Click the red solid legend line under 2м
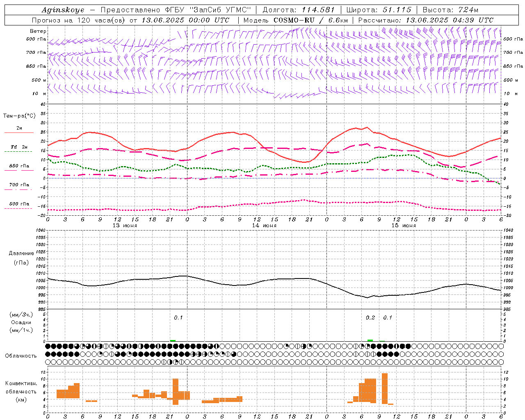The image size is (525, 420). (19, 133)
